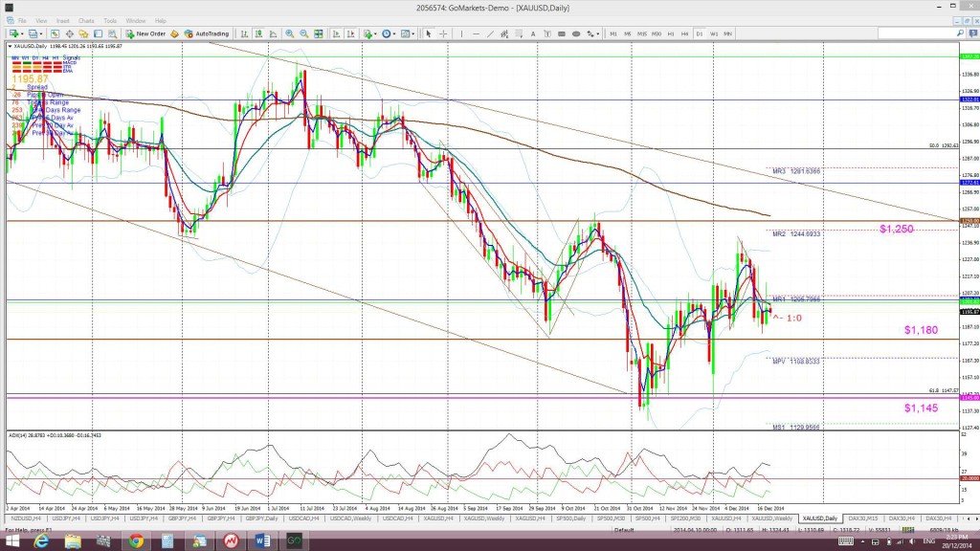Switch timeframe to H4
The image size is (980, 551).
coord(685,33)
